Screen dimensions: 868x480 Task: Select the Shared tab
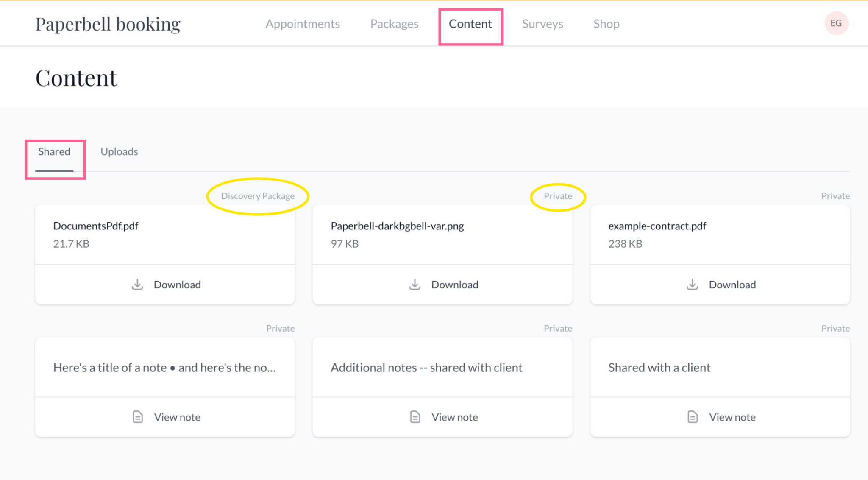point(54,151)
